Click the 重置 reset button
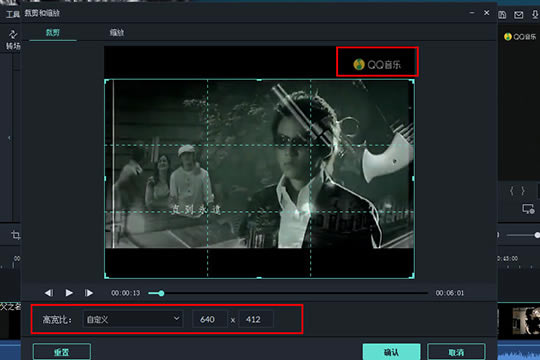 coord(62,352)
